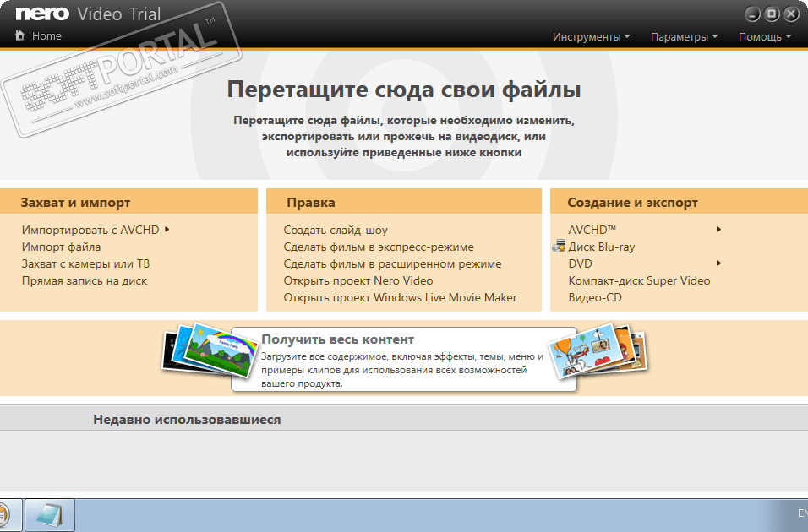808x532 pixels.
Task: Select Открыть проект Windows Live Movie Maker
Action: pyautogui.click(x=400, y=298)
